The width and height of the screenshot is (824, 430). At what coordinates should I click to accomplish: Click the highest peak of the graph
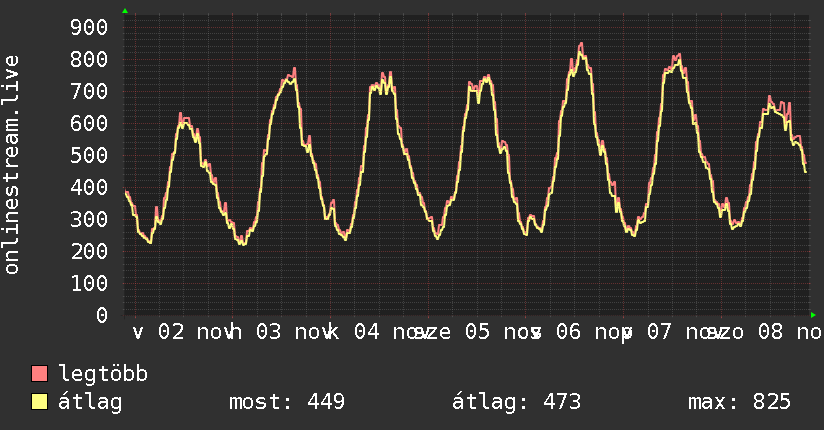click(x=581, y=45)
